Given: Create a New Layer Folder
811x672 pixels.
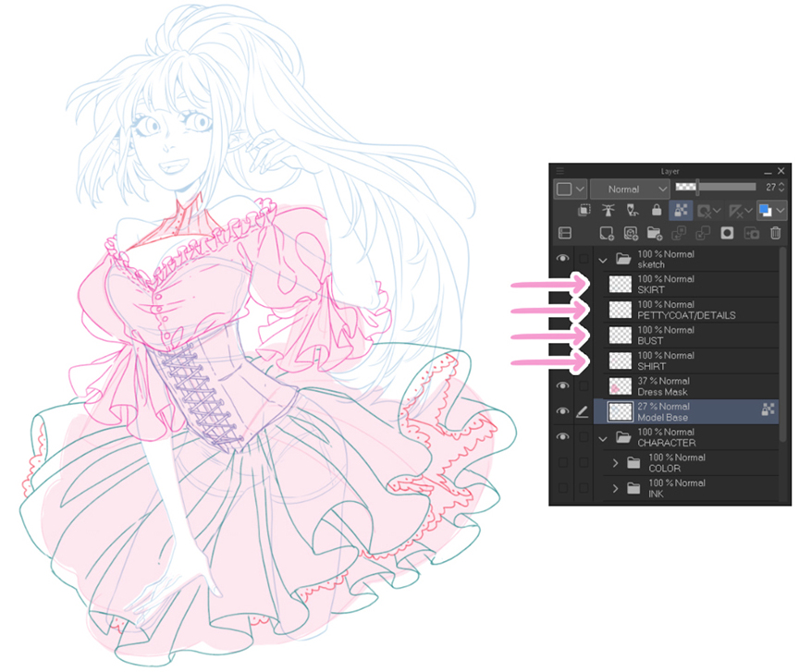Looking at the screenshot, I should tap(654, 233).
